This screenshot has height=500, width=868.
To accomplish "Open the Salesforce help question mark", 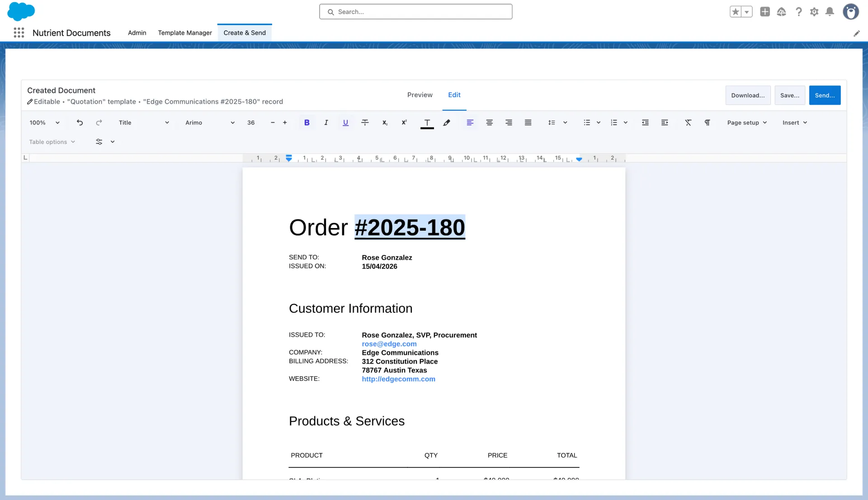I will [x=799, y=12].
